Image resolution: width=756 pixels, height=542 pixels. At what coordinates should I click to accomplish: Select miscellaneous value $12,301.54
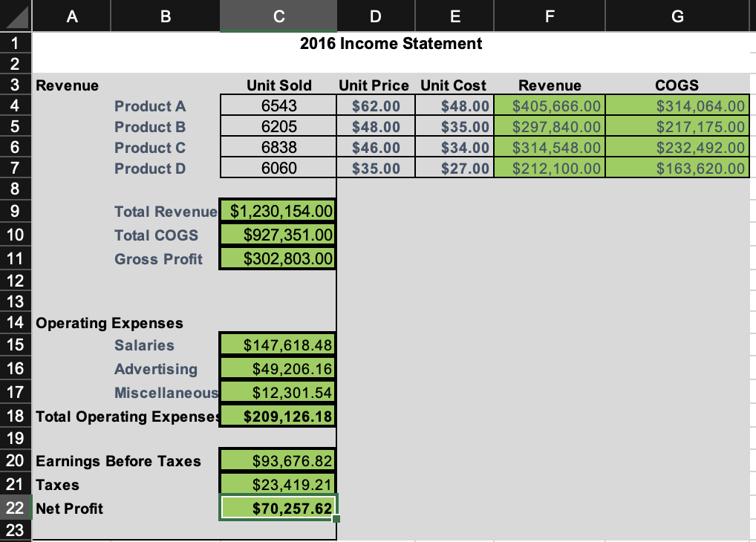click(278, 392)
